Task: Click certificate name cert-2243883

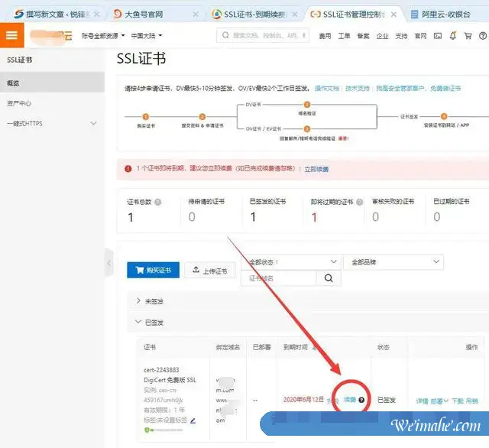Action: tap(161, 370)
